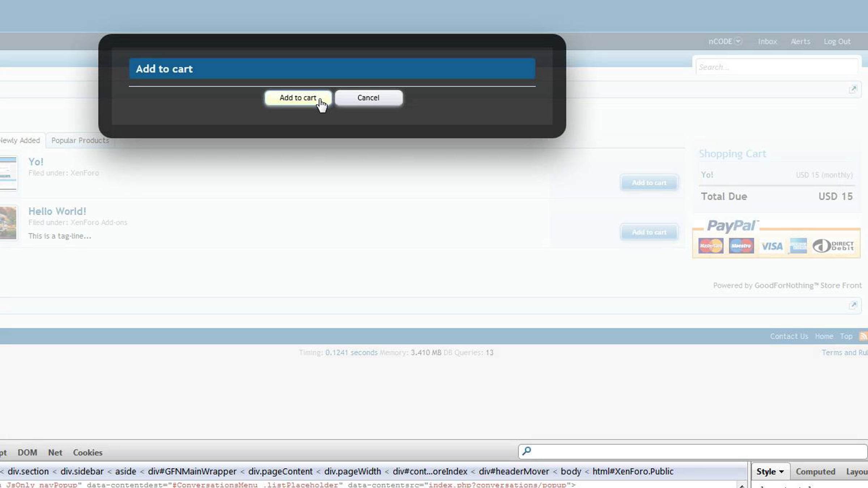Click the PayPal logo banner
The image size is (868, 488).
click(776, 239)
